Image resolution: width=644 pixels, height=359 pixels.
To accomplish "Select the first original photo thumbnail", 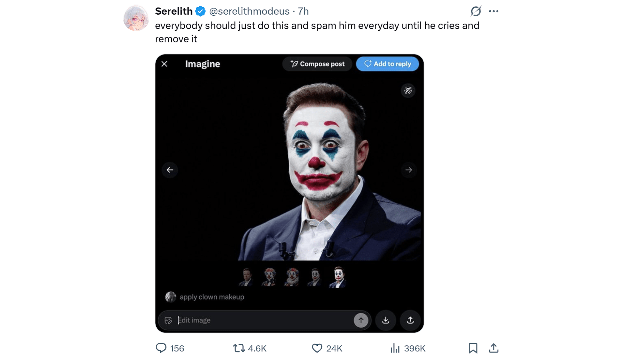I will point(247,277).
